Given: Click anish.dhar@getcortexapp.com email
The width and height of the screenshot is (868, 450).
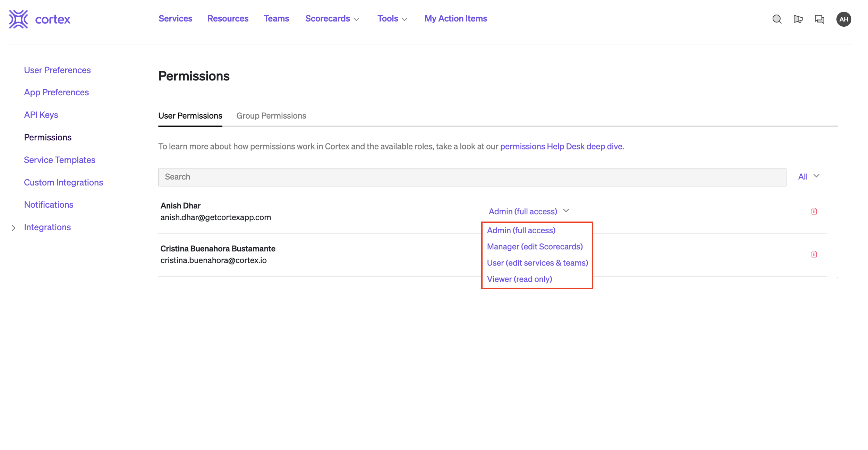Looking at the screenshot, I should [x=215, y=217].
